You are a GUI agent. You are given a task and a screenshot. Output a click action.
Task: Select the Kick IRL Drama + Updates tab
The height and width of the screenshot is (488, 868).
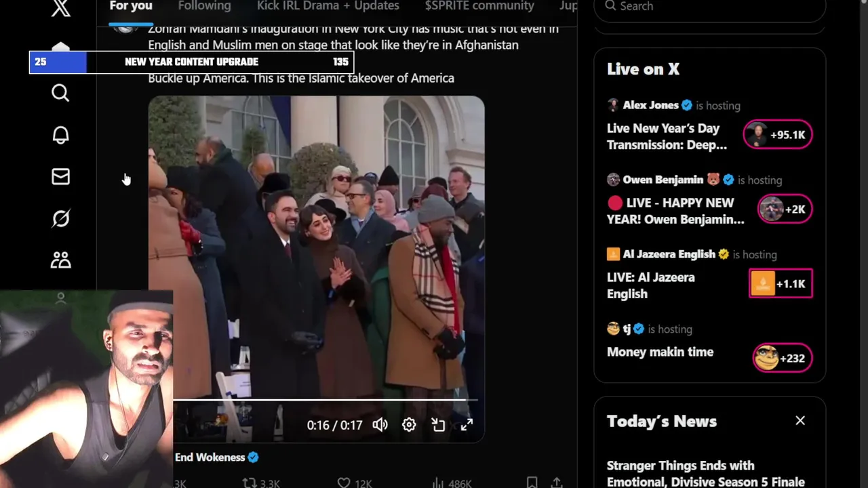328,6
